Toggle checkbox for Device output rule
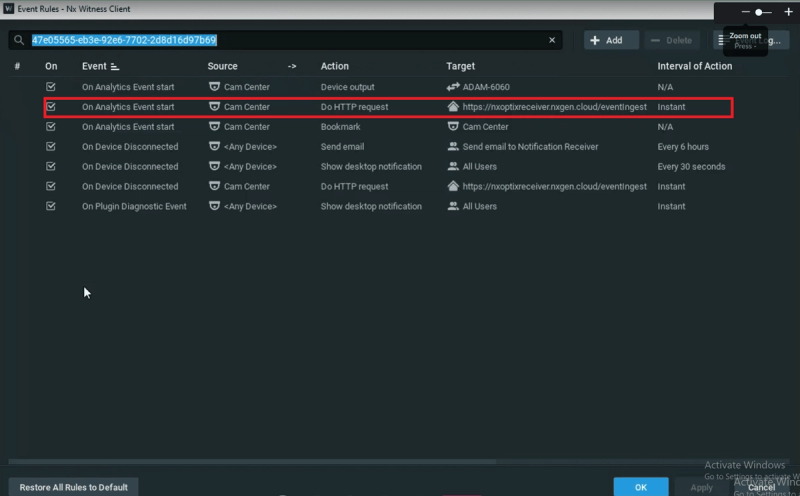800x496 pixels. tap(51, 87)
